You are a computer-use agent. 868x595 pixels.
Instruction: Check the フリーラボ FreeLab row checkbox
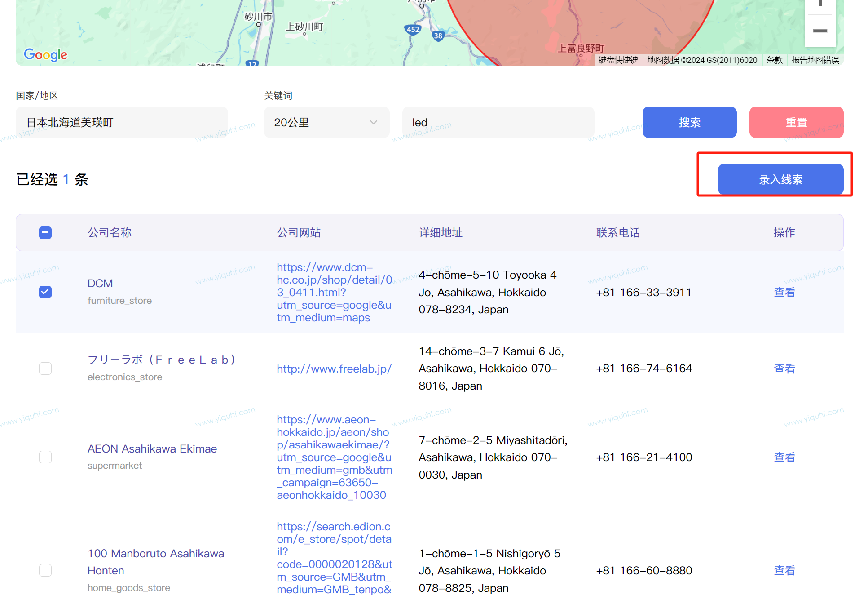click(45, 369)
